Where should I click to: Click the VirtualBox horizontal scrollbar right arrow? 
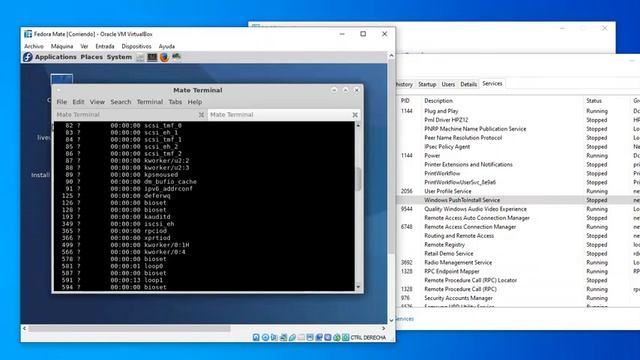tap(384, 328)
